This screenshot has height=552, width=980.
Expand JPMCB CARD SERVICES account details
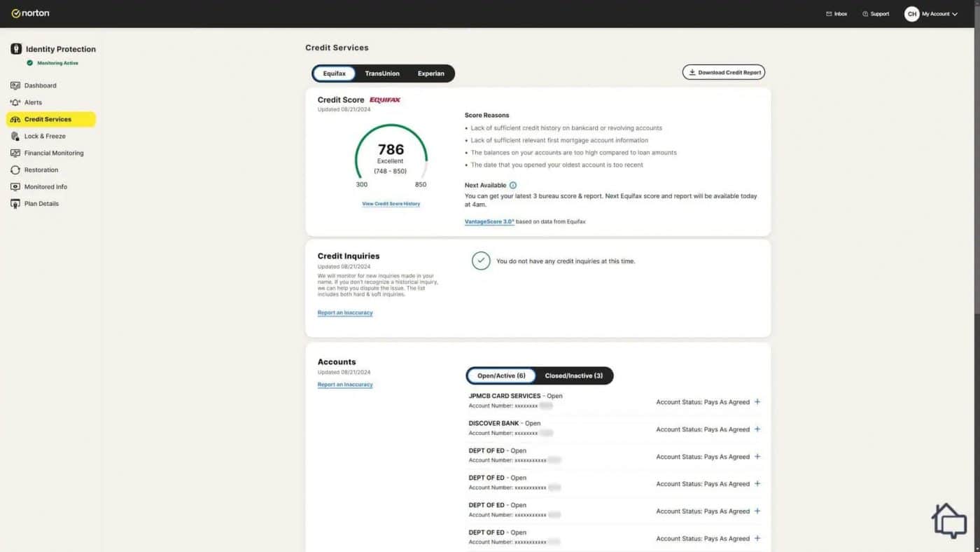coord(757,401)
